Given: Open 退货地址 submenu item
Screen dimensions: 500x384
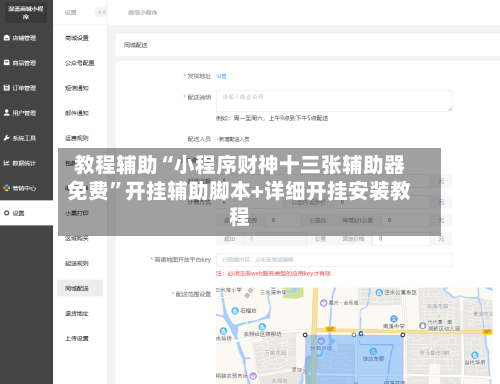Looking at the screenshot, I should [77, 313].
